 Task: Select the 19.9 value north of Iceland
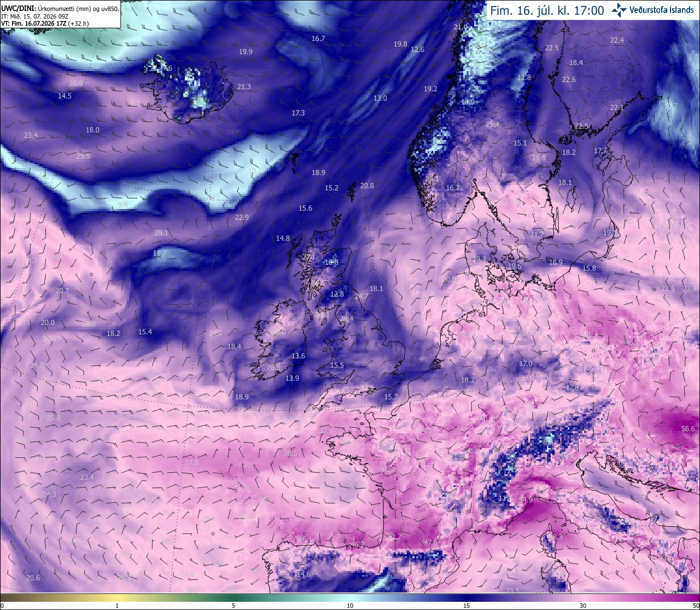(246, 51)
